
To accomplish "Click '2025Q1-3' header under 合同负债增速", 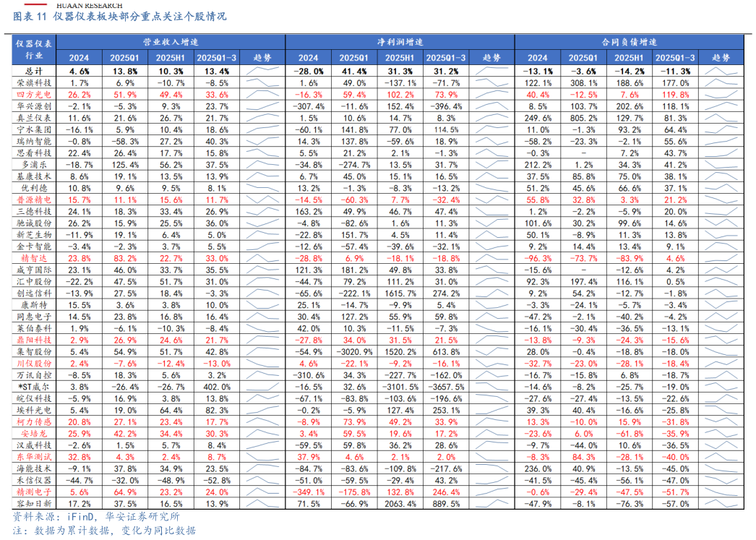I will (x=675, y=58).
